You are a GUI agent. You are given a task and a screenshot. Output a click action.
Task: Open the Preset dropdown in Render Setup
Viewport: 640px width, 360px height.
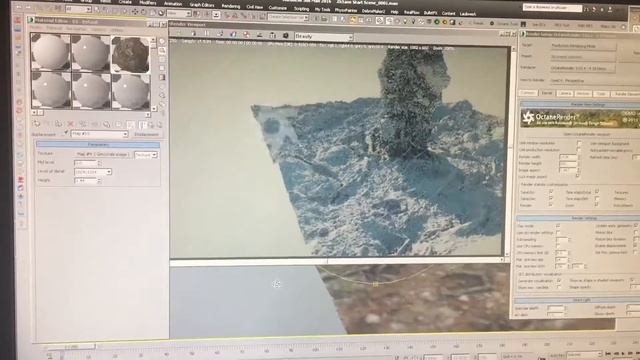[x=583, y=57]
